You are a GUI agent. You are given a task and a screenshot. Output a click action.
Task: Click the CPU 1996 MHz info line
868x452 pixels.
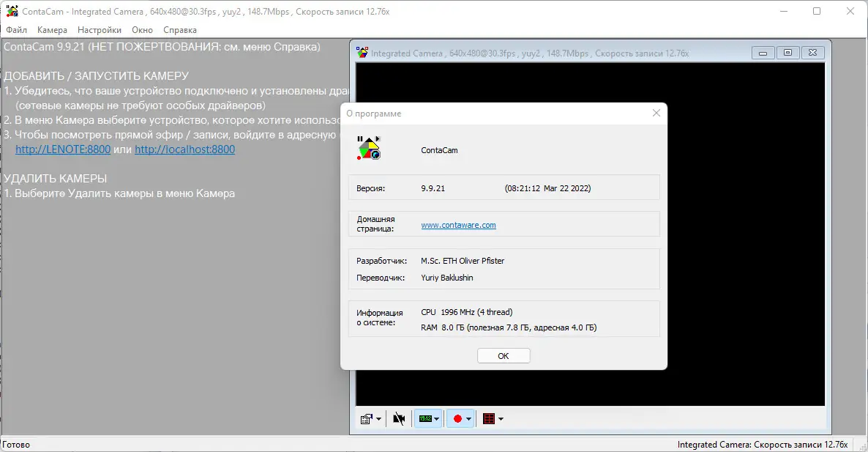click(467, 312)
